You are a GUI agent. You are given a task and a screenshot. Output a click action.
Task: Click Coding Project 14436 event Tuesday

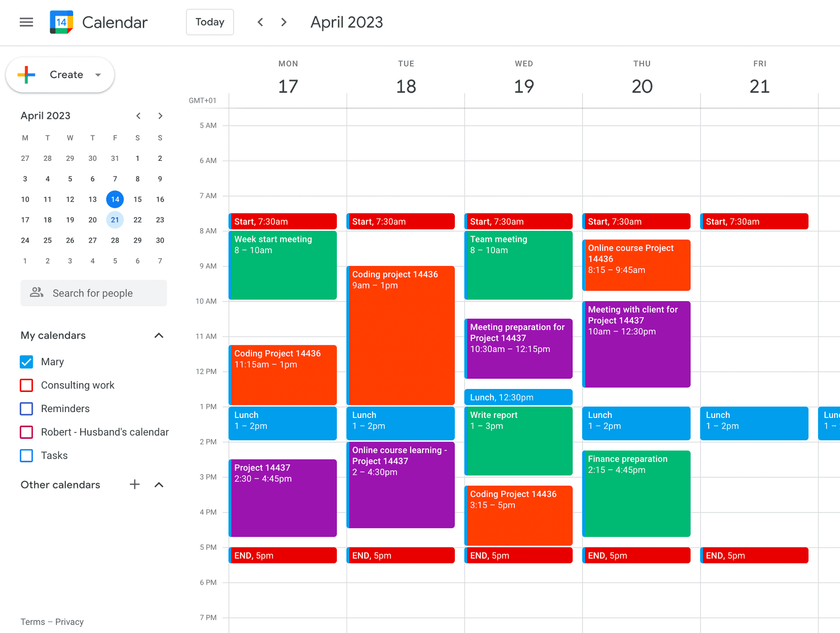point(402,326)
